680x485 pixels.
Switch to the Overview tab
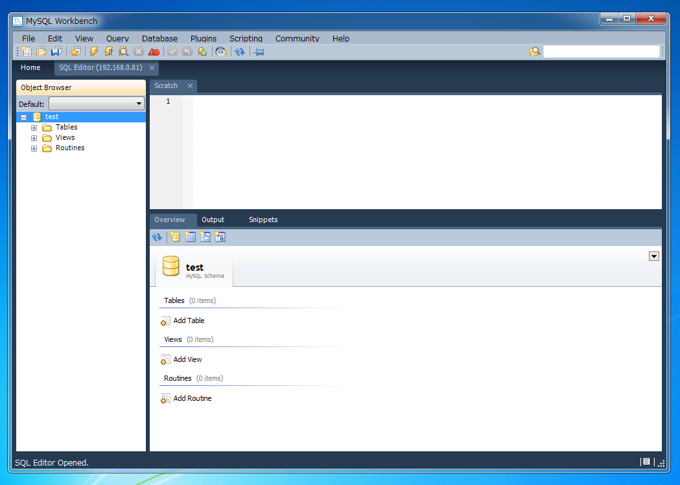click(x=170, y=220)
